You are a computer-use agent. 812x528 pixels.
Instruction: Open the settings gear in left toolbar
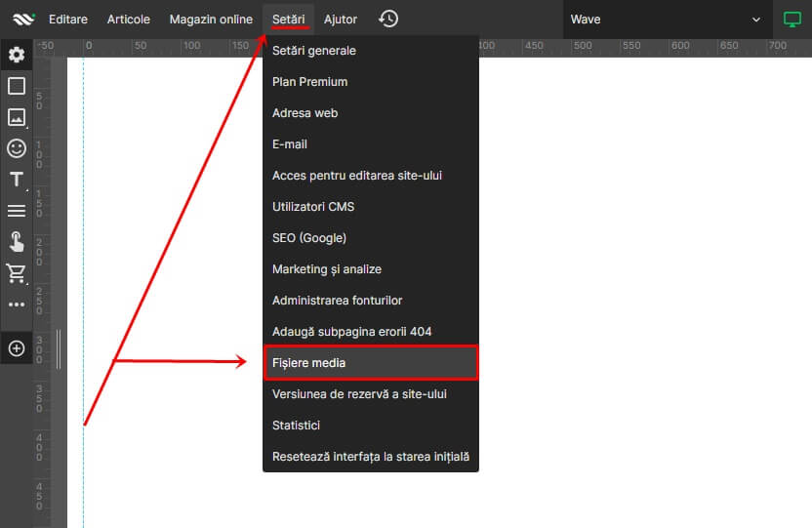click(x=17, y=55)
